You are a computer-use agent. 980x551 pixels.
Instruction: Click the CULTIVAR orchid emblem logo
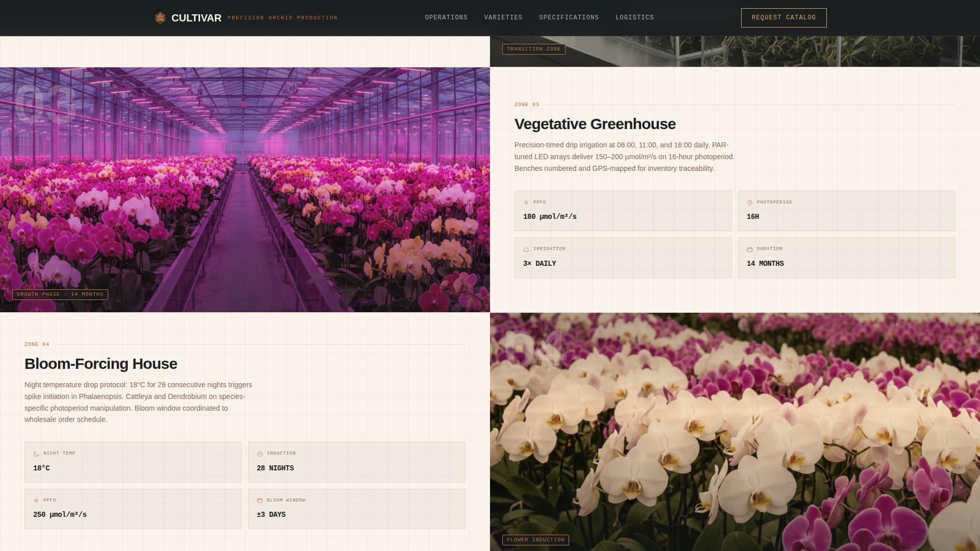point(160,17)
